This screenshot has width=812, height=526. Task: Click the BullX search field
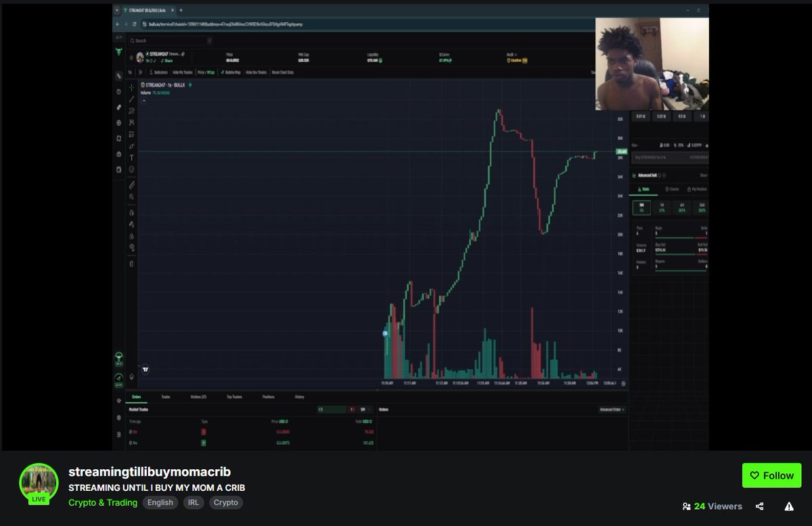tap(171, 41)
